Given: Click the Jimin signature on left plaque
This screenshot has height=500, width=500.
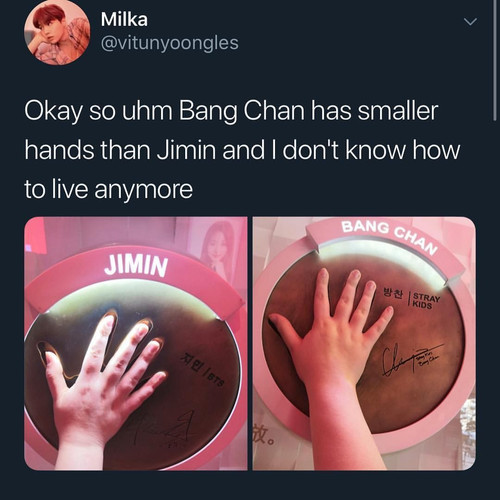Looking at the screenshot, I should pyautogui.click(x=163, y=430).
